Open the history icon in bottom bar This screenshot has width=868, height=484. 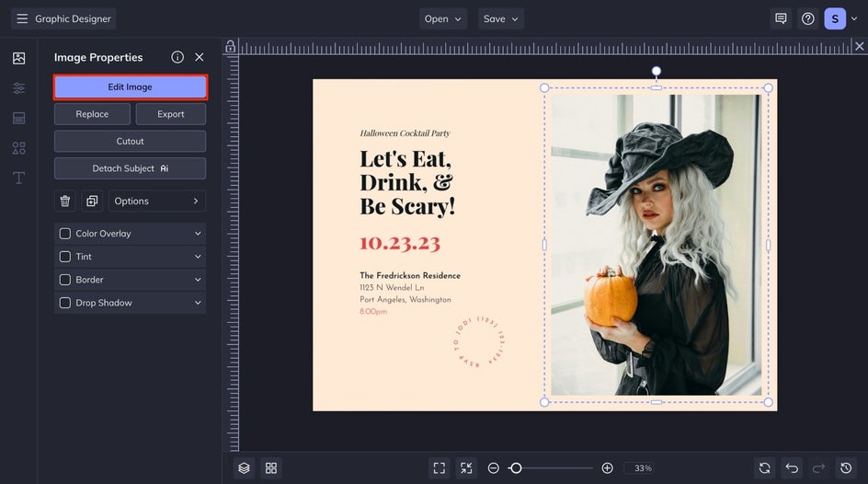846,468
